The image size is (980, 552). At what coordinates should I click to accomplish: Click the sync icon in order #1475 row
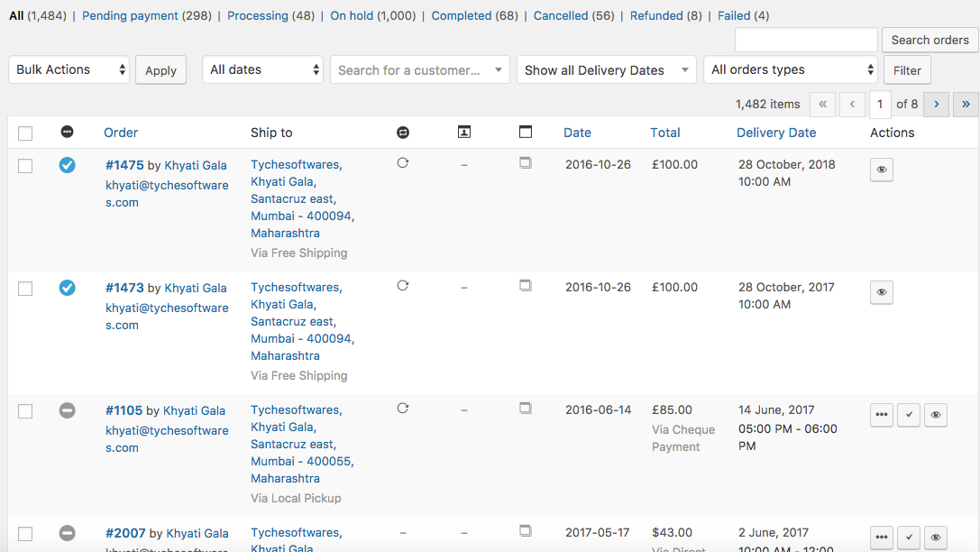coord(402,163)
